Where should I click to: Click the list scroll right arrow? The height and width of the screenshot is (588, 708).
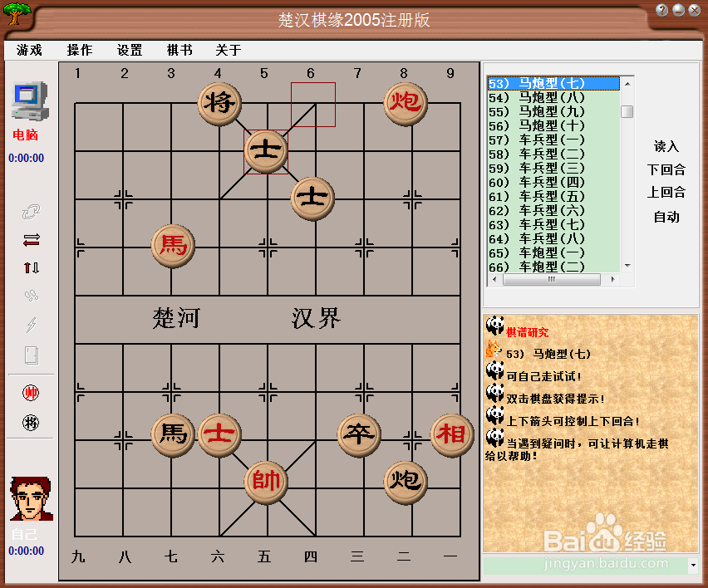612,280
